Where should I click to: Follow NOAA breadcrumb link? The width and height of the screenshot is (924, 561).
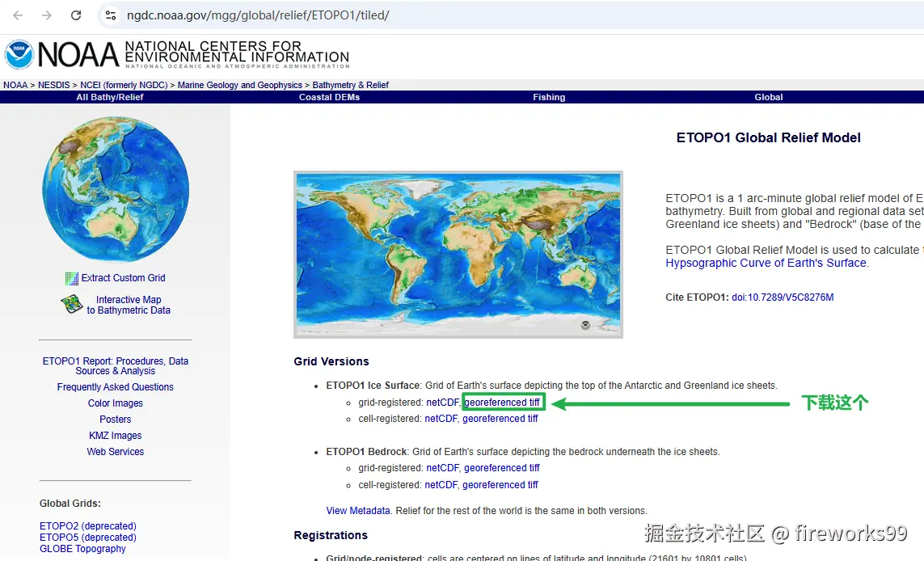pyautogui.click(x=15, y=85)
